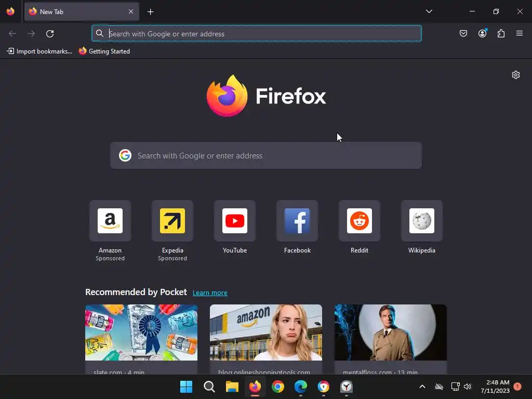This screenshot has height=399, width=532.
Task: Open the Amazon warehouse Pocket story thumbnail
Action: point(265,332)
